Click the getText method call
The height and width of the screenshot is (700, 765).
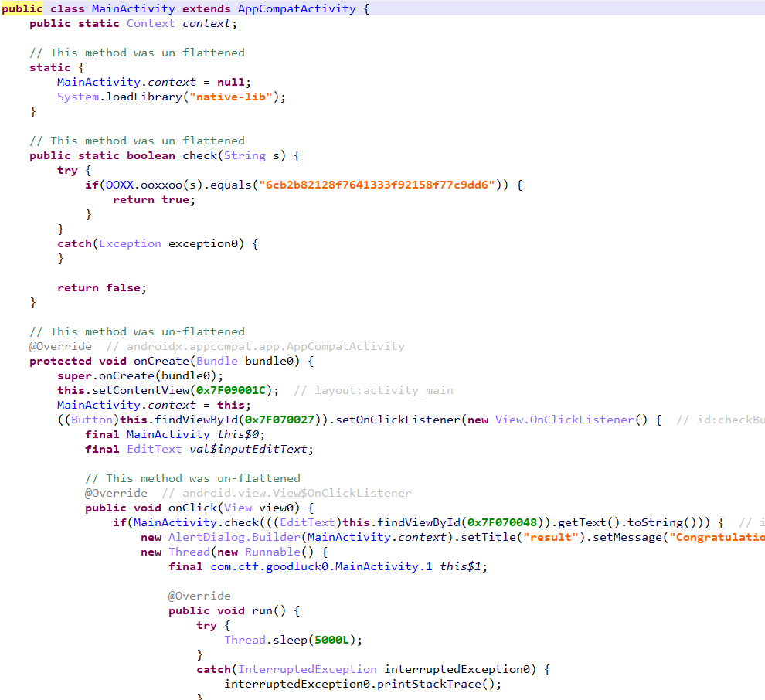click(582, 522)
